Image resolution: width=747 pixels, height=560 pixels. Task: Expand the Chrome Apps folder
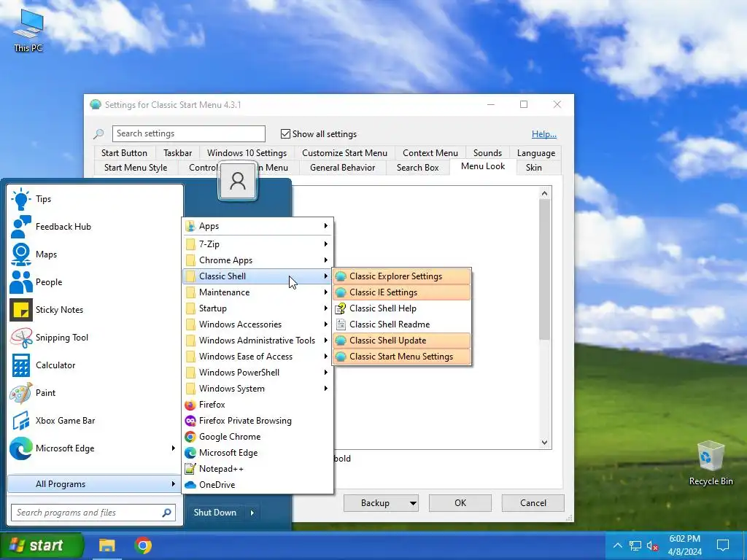[258, 260]
